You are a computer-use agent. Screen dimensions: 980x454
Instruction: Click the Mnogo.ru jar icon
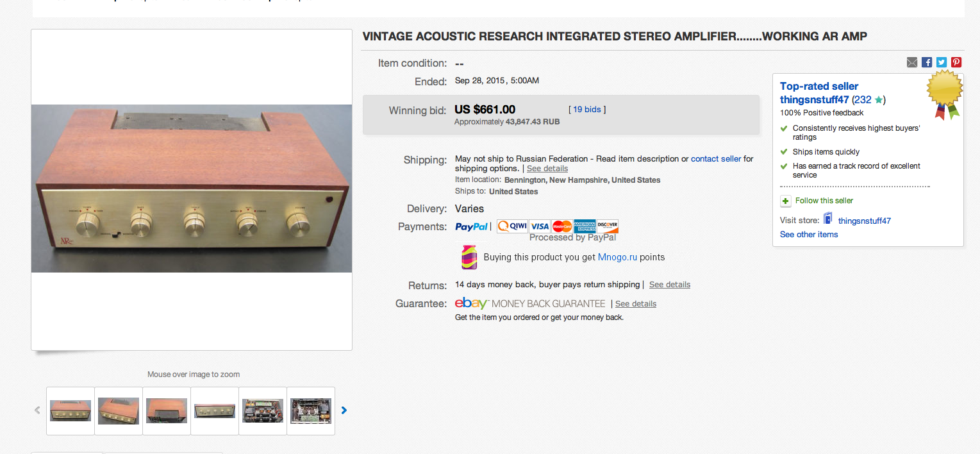click(x=469, y=256)
